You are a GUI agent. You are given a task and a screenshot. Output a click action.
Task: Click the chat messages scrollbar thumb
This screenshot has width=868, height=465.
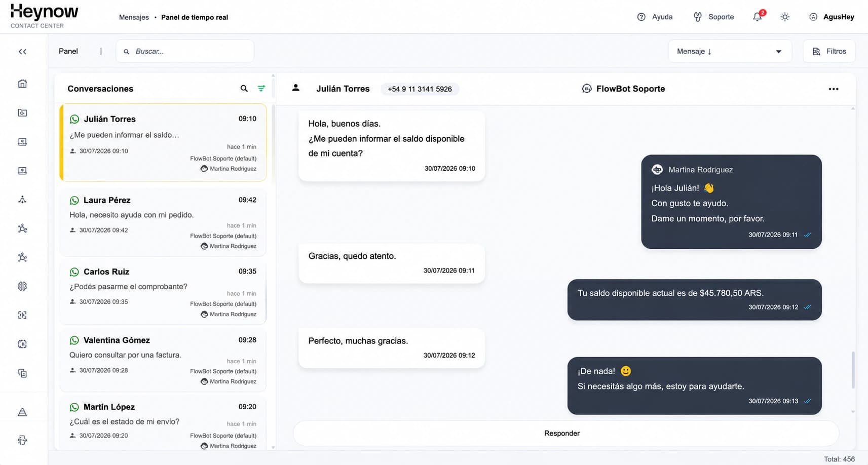click(x=853, y=370)
